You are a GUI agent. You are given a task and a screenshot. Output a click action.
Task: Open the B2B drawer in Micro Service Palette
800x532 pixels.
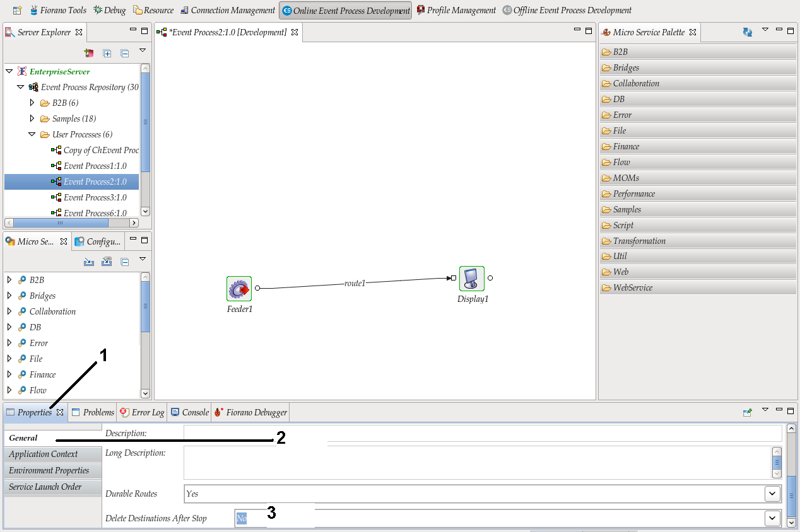[x=698, y=52]
